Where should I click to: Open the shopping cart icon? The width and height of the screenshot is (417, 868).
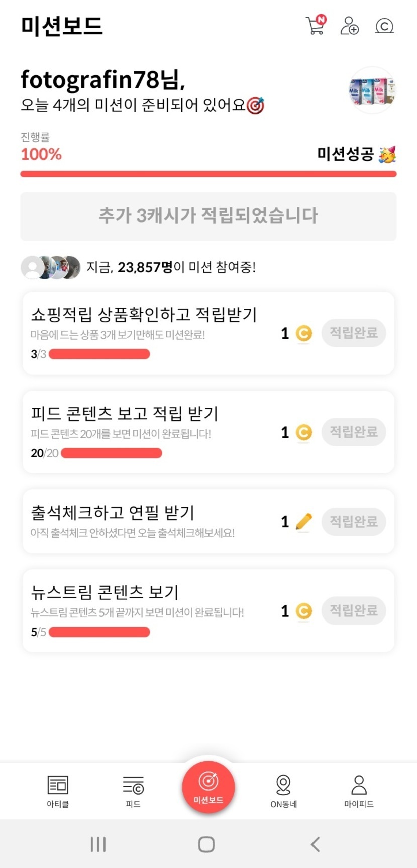316,25
